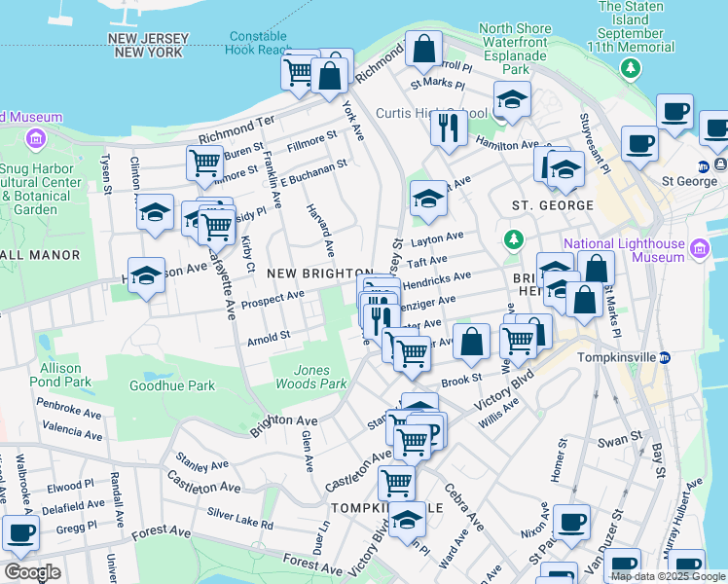Click the school marker near Clinton Ave

click(x=155, y=213)
